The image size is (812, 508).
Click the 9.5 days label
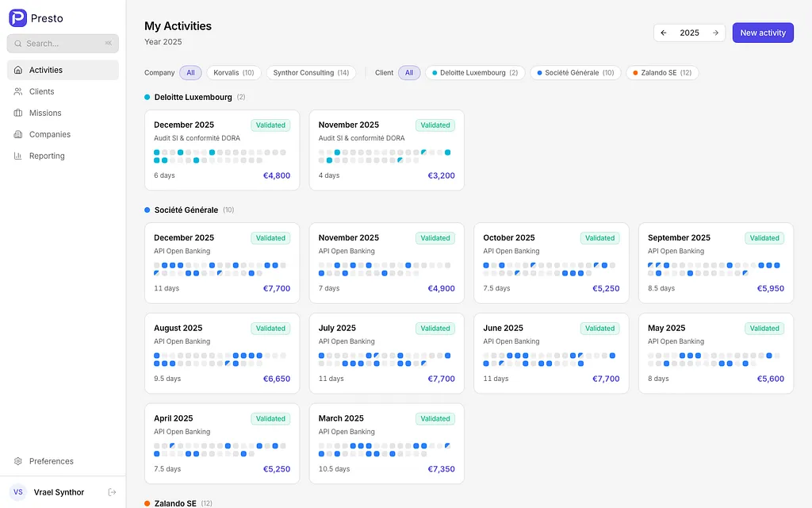coord(167,379)
